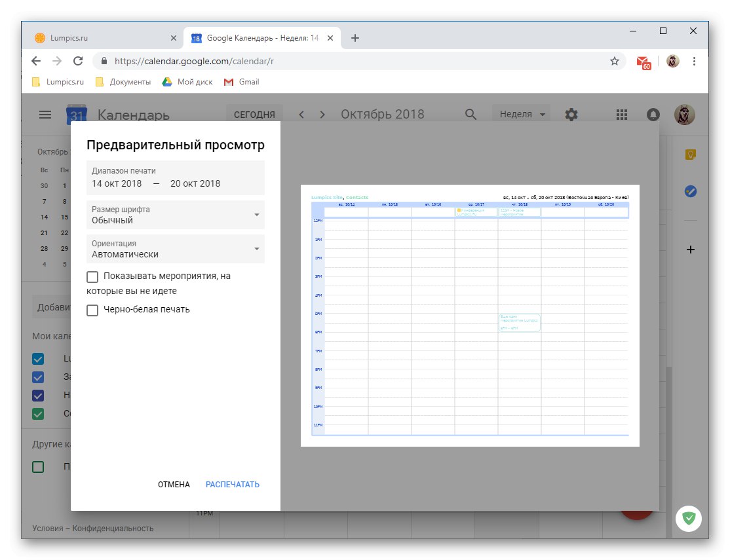Select day 7 in mini calendar
Screen dimensions: 730x560
coord(44,202)
